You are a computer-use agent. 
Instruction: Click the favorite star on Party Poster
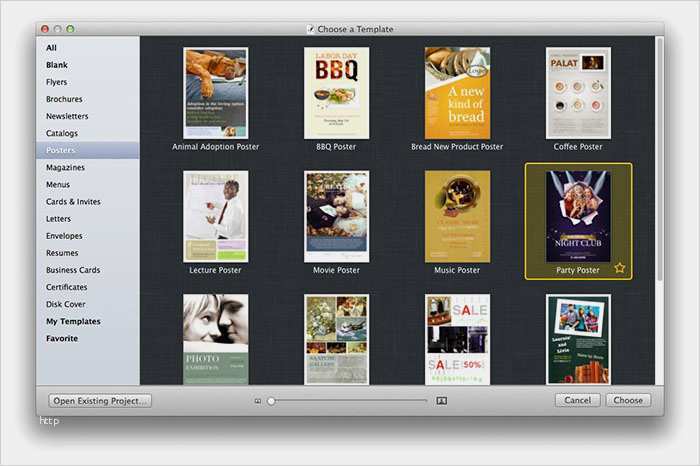point(619,268)
